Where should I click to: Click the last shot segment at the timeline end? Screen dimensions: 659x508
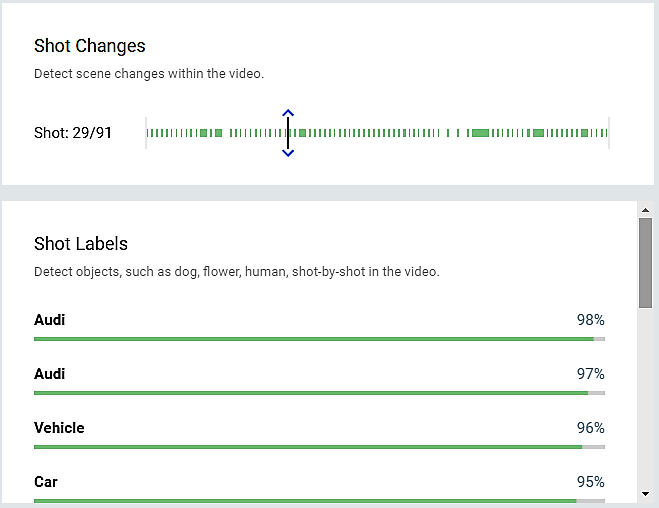(605, 133)
